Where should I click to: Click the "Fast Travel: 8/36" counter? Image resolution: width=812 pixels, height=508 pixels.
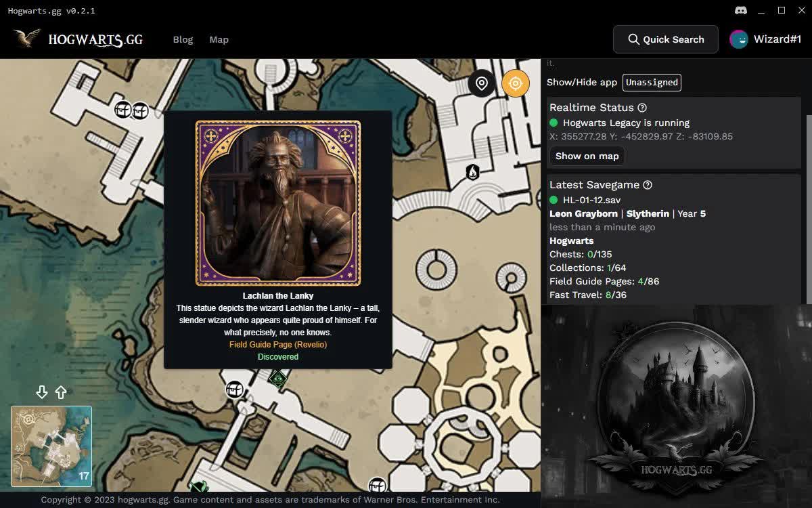(588, 295)
